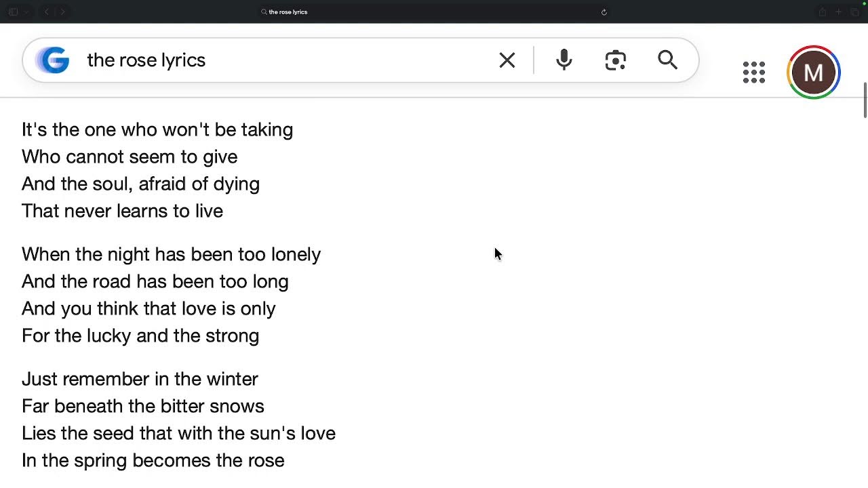Viewport: 868px width, 488px height.
Task: Open search by image camera icon
Action: click(x=615, y=60)
